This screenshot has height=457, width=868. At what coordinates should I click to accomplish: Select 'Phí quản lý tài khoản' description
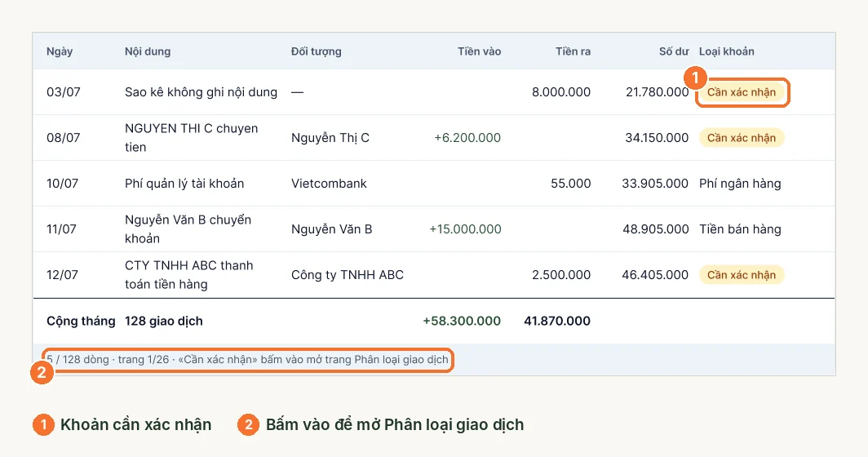(x=184, y=184)
